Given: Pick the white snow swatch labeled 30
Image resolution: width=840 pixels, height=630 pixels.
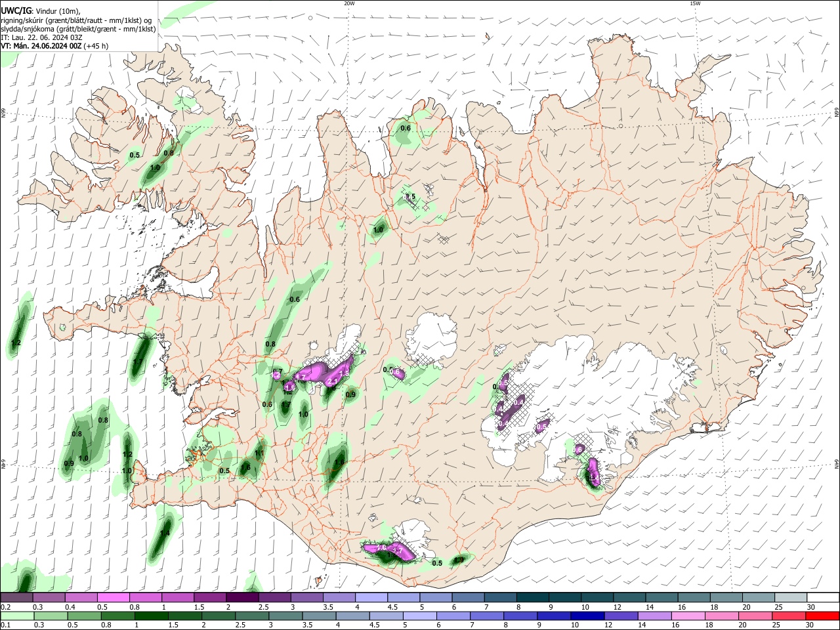Looking at the screenshot, I should point(824,598).
